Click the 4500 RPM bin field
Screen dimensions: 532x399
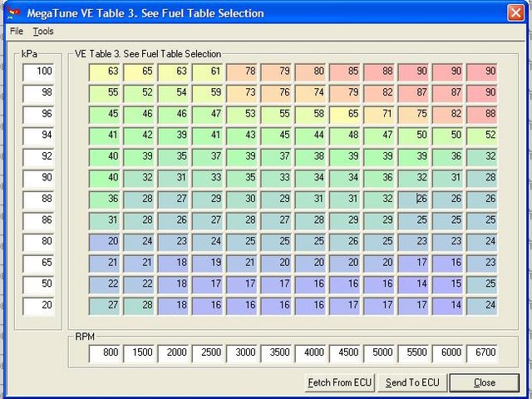(345, 353)
